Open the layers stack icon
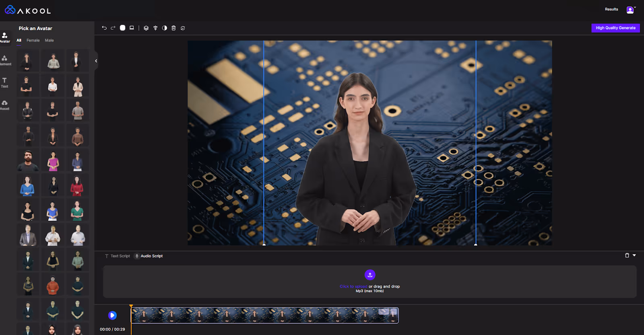 point(146,28)
